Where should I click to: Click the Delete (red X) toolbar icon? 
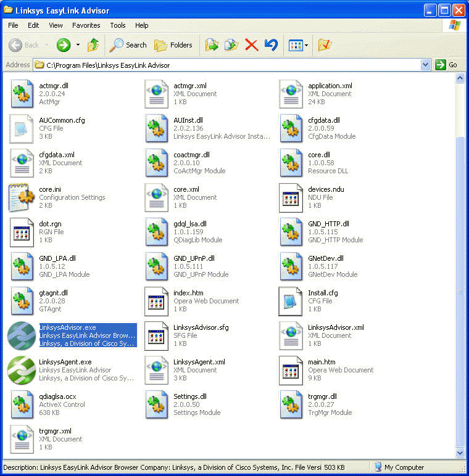251,45
